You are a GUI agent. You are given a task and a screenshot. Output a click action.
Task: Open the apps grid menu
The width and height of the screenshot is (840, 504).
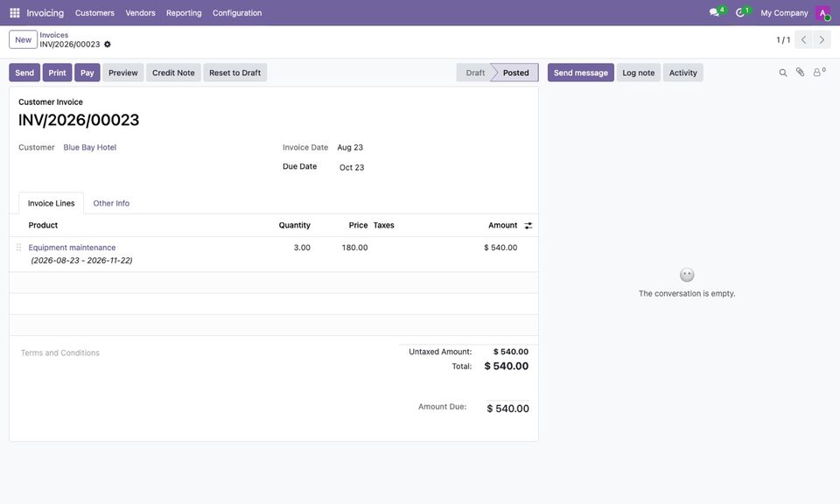point(15,13)
